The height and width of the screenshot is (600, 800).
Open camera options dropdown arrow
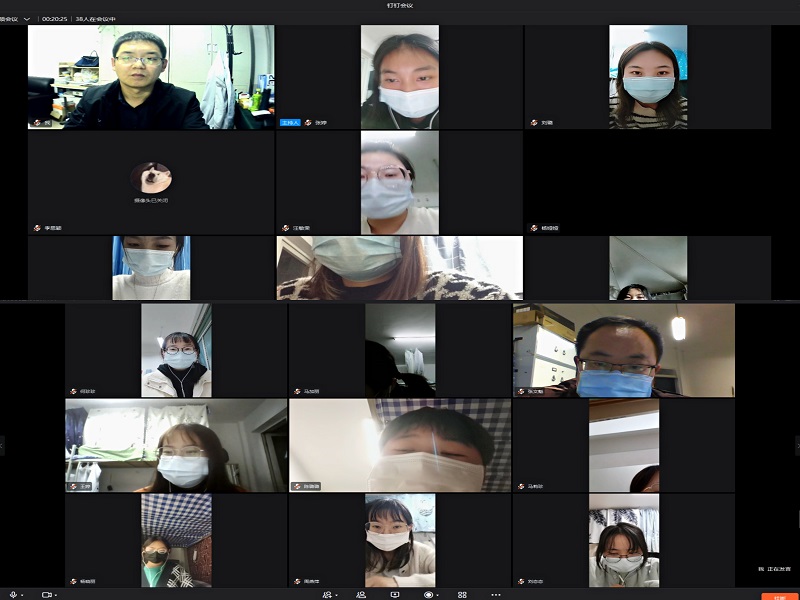(x=57, y=594)
